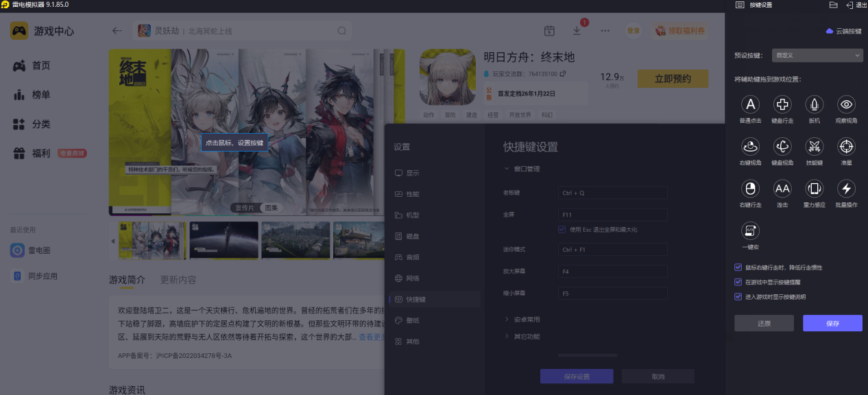Toggle 进入游戏时显示按键说明 checkbox
Viewport: 868px width, 395px height.
pyautogui.click(x=738, y=297)
